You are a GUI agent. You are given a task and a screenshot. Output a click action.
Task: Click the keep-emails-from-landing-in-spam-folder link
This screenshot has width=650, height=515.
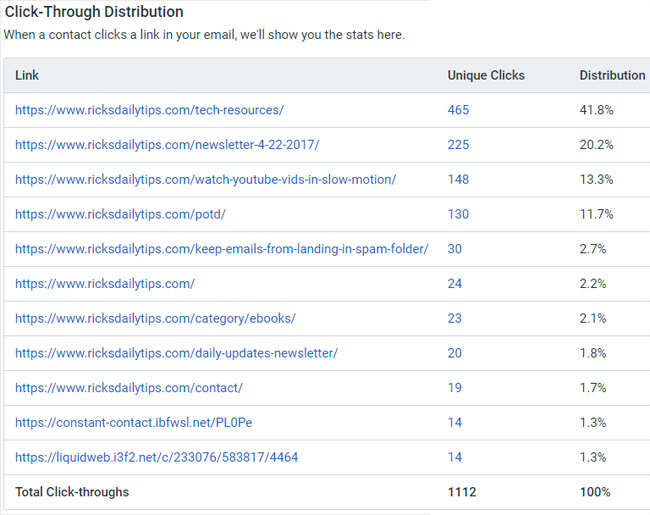click(x=222, y=249)
